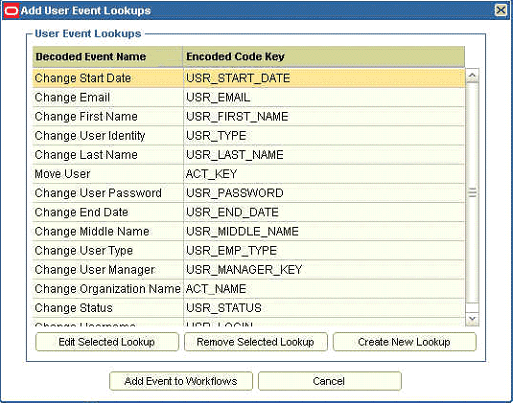Select the Change First Name row

[x=248, y=117]
